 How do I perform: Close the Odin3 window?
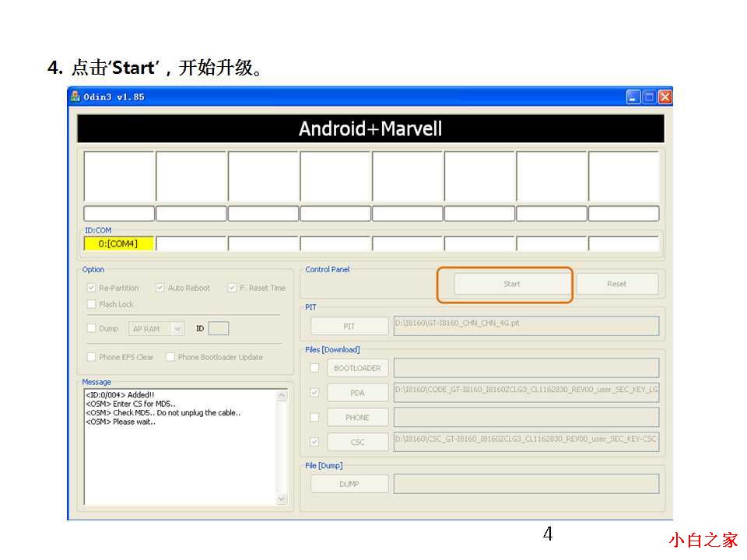click(665, 97)
